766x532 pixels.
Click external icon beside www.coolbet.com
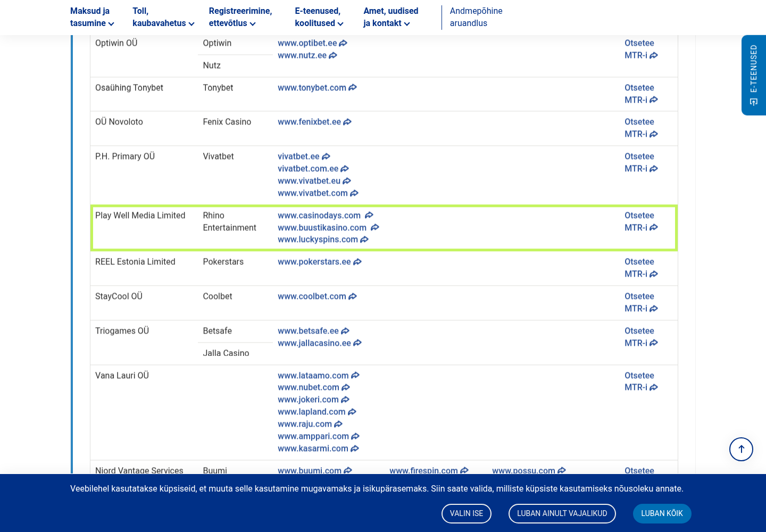[x=353, y=296]
